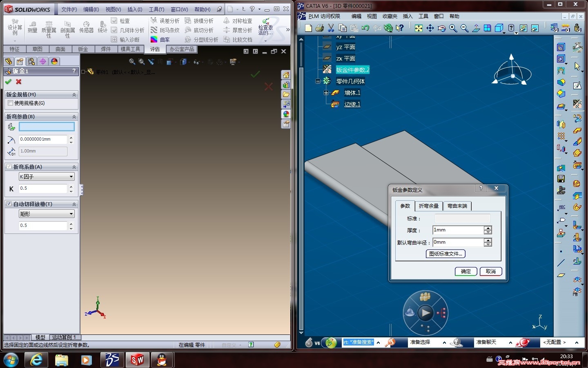This screenshot has height=368, width=588.
Task: Click the Zoom Out magnifier in CATIA
Action: 464,28
